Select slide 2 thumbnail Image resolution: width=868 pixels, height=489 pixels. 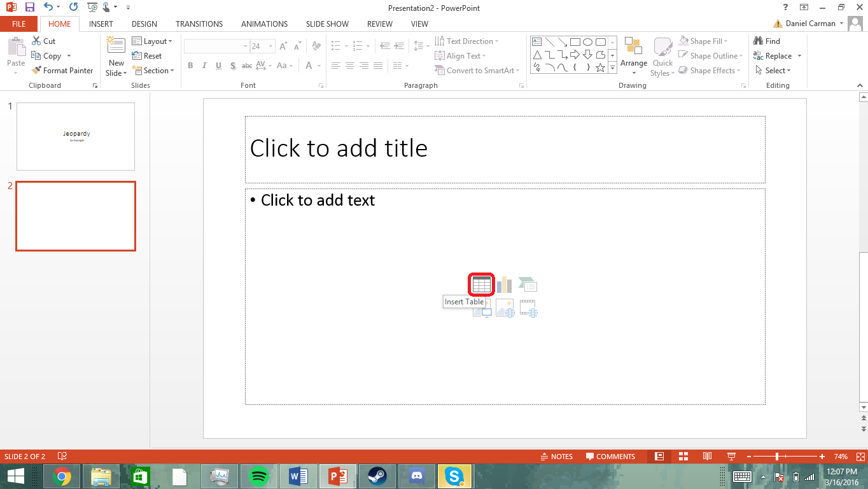pos(76,216)
